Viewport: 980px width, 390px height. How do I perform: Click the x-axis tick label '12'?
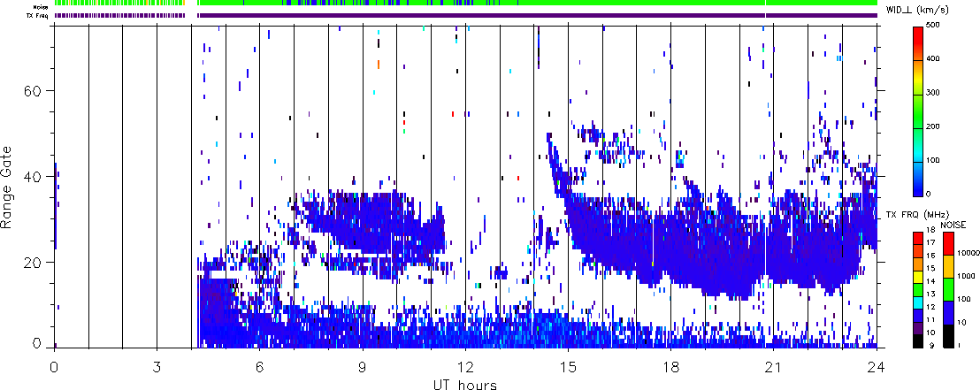465,366
